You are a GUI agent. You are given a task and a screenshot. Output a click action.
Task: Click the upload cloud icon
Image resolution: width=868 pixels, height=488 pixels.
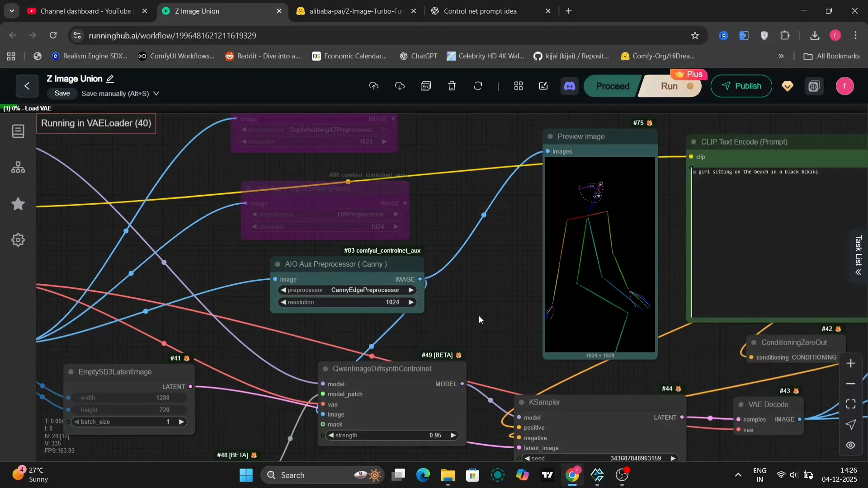[x=374, y=86]
